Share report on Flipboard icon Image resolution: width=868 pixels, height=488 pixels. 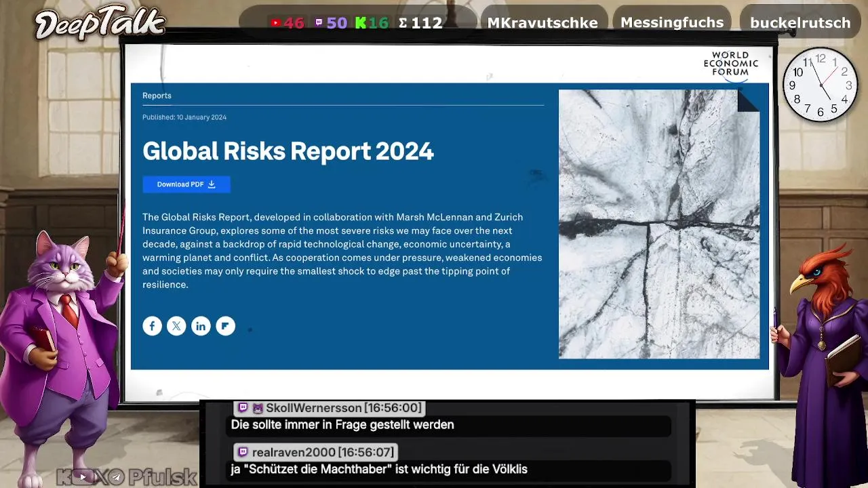click(225, 326)
